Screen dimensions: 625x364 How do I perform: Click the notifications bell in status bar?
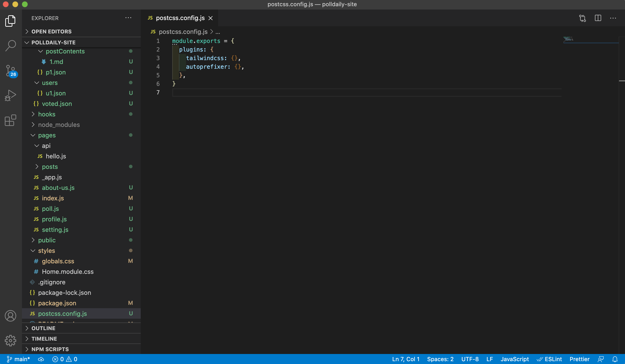click(615, 359)
